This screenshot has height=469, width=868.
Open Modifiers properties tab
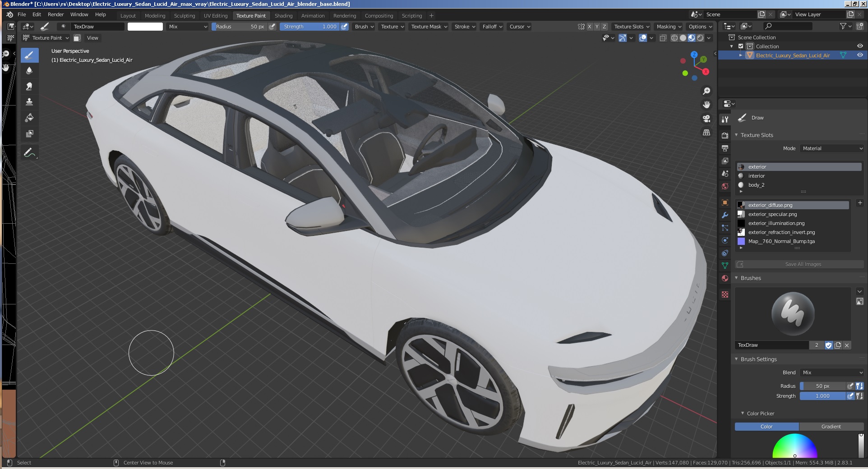pos(725,215)
